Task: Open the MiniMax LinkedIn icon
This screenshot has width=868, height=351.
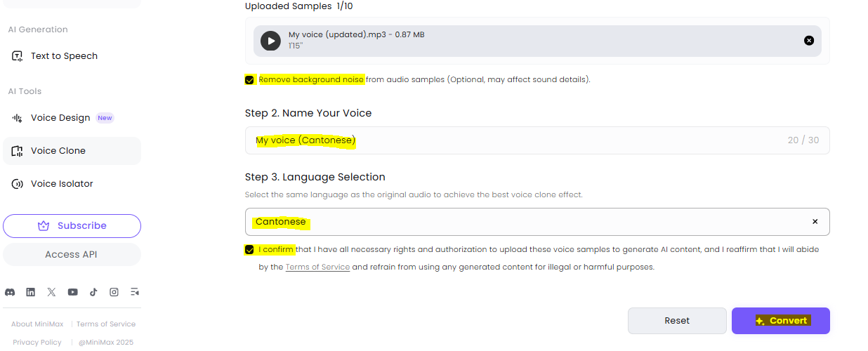Action: (x=30, y=292)
